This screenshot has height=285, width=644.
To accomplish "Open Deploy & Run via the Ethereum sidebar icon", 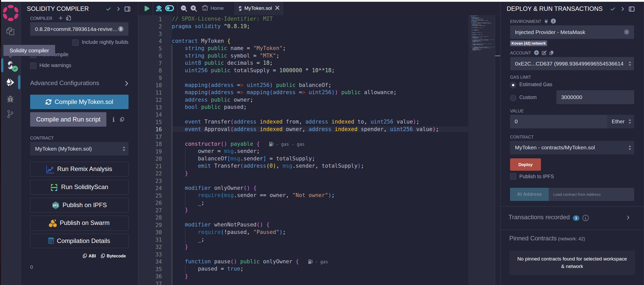I will coord(10,82).
